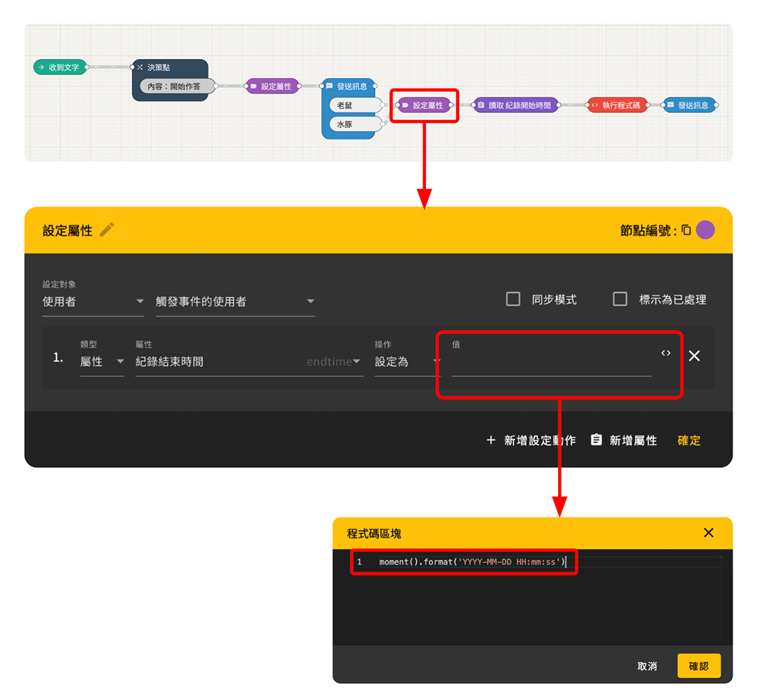Copy the node number with the copy icon

(x=686, y=230)
